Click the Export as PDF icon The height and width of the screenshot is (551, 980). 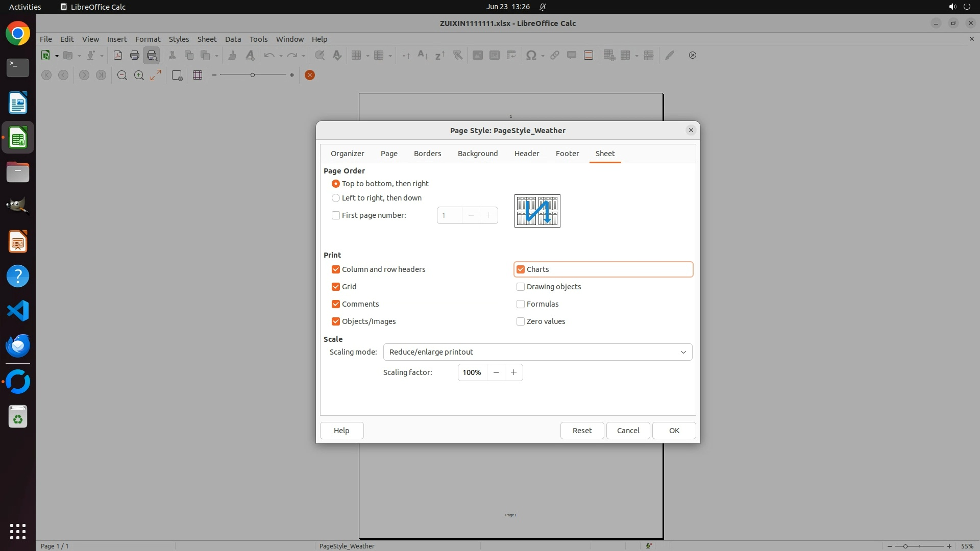[x=117, y=55]
